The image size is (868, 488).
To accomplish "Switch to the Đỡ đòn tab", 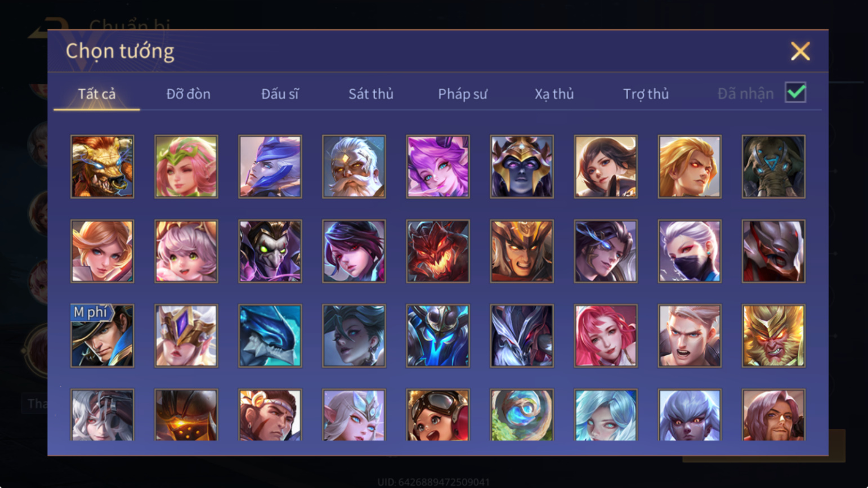I will point(189,94).
